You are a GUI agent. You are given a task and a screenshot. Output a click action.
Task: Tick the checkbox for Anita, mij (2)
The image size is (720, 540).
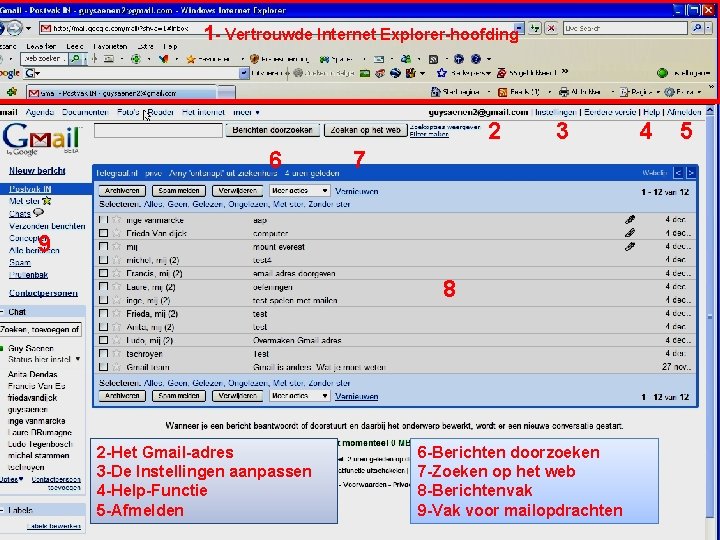pyautogui.click(x=104, y=327)
